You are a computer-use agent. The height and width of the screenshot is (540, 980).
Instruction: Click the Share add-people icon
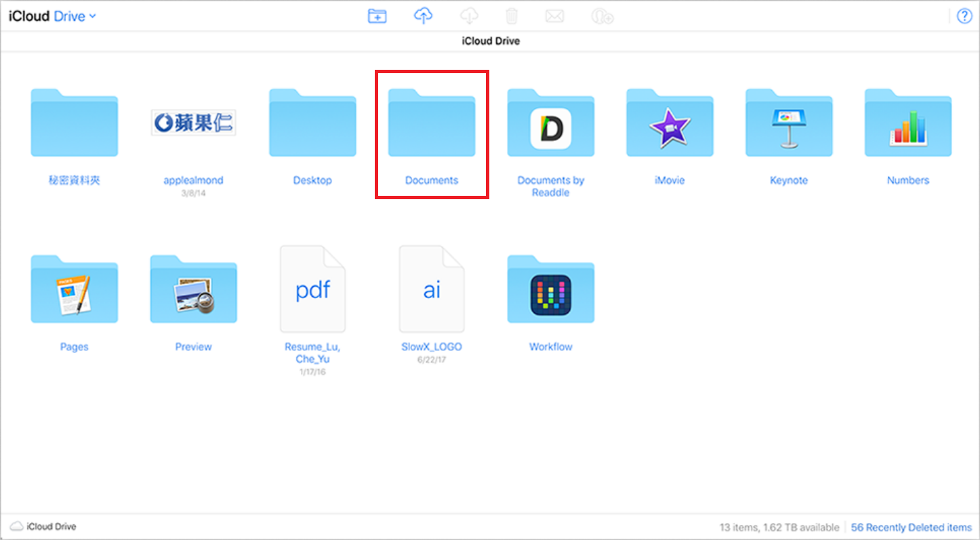point(602,16)
